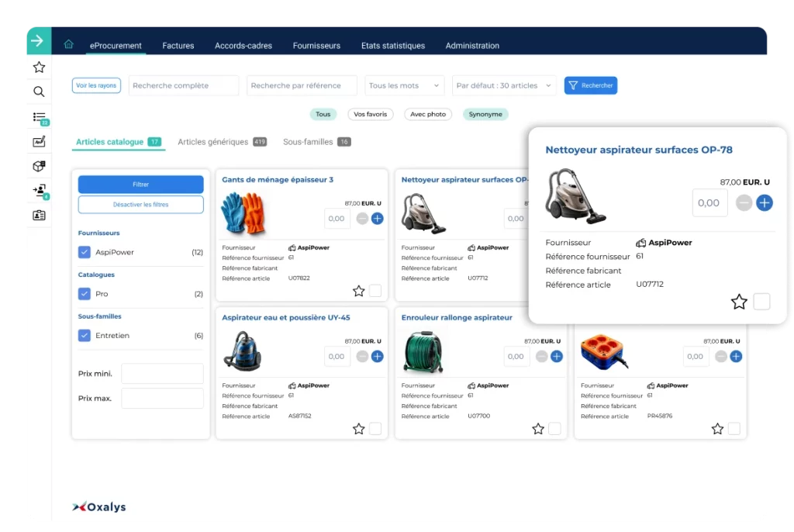The width and height of the screenshot is (794, 532).
Task: Open the statistics chart sidebar icon
Action: coord(39,142)
